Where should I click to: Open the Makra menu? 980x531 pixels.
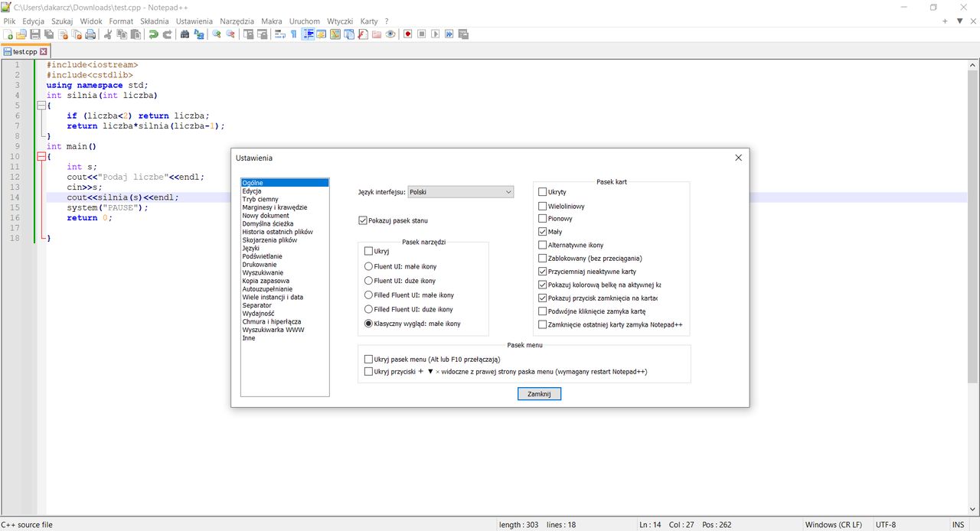pos(271,21)
